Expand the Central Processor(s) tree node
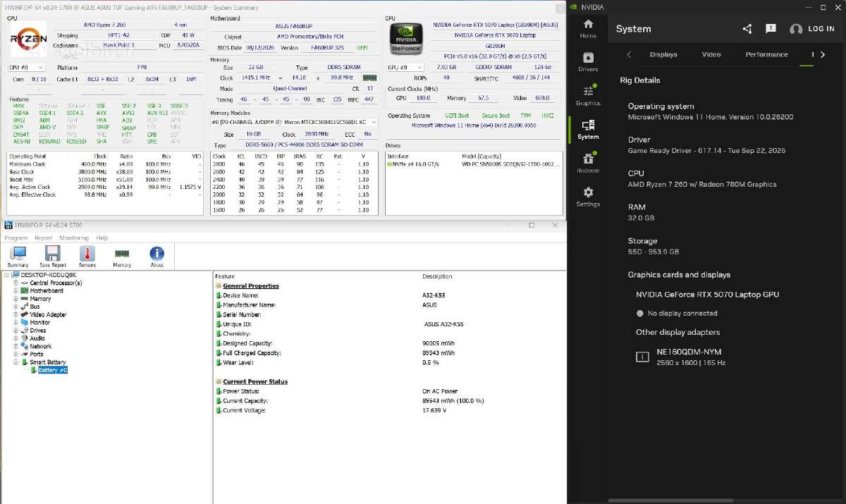This screenshot has width=846, height=504. coord(16,283)
